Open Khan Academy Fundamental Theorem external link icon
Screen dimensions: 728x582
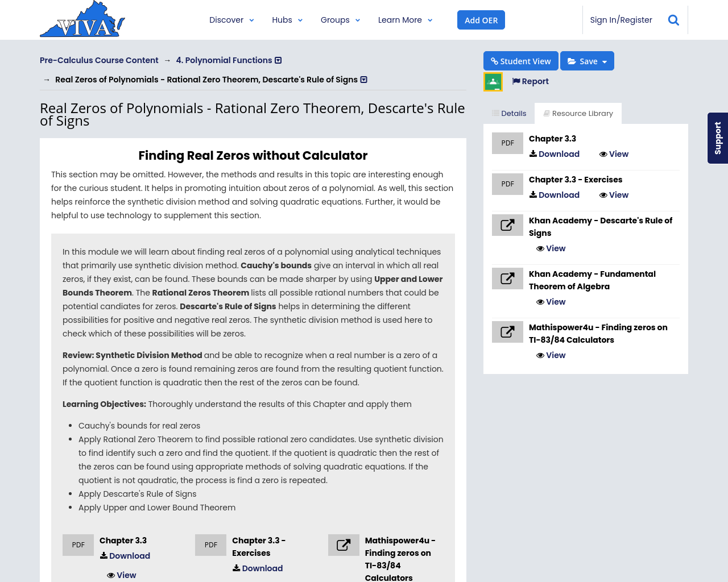[507, 278]
